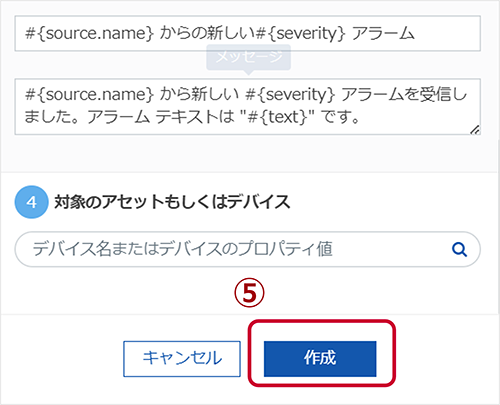Click the 対象のアセットもしくはデバイス heading
This screenshot has width=500, height=405.
[172, 202]
